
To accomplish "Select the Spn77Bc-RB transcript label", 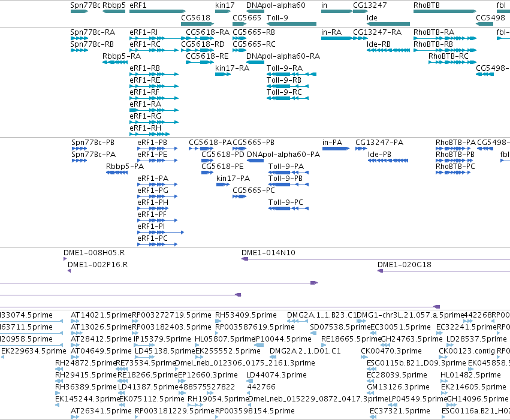I will tap(92, 44).
